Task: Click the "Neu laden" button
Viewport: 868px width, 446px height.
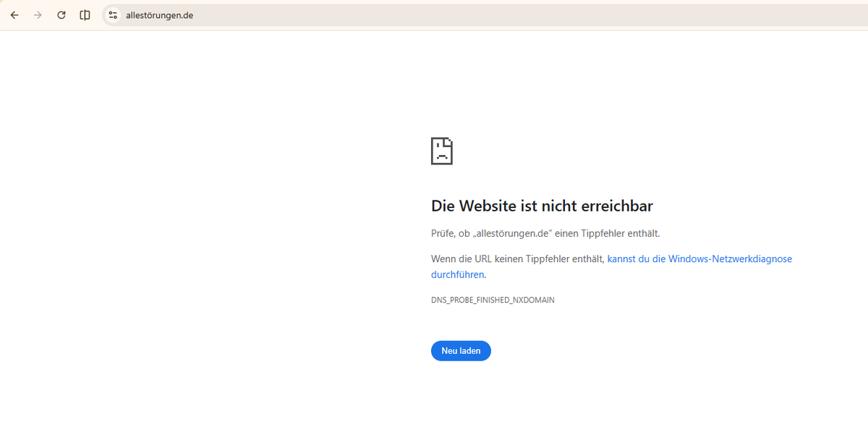Action: pos(461,350)
